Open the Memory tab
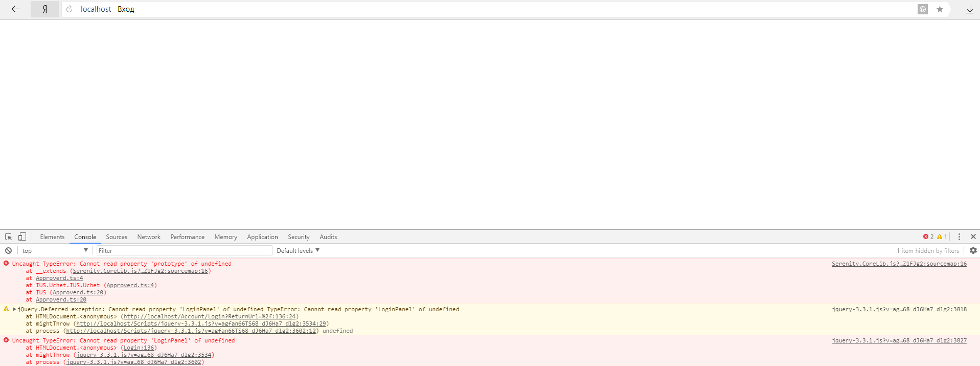 (x=226, y=237)
